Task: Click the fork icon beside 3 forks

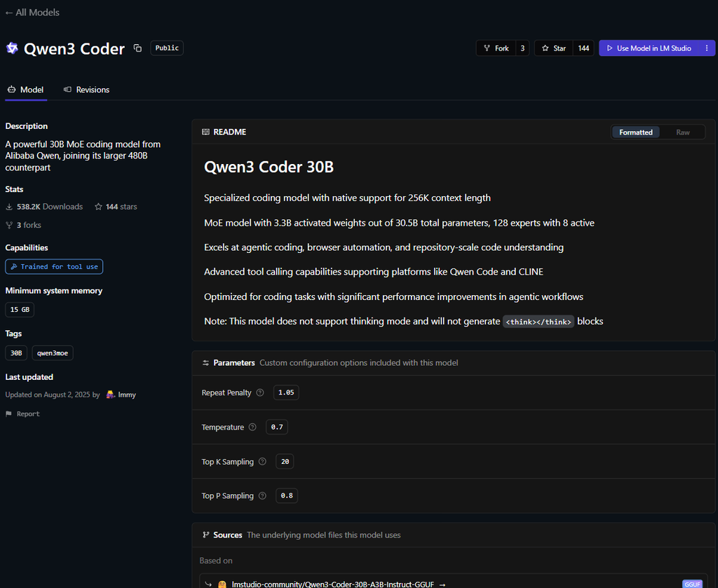Action: coord(9,225)
